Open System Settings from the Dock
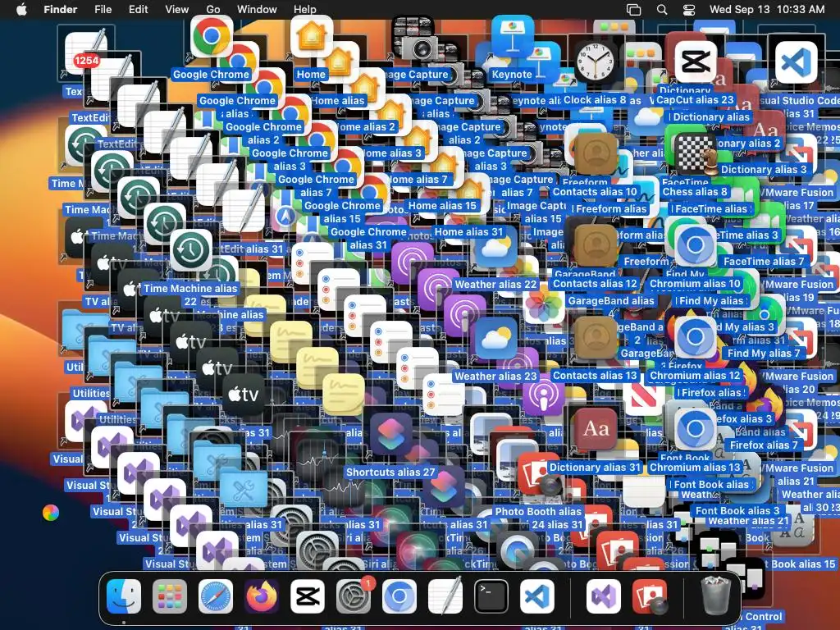The height and width of the screenshot is (630, 840). 354,596
